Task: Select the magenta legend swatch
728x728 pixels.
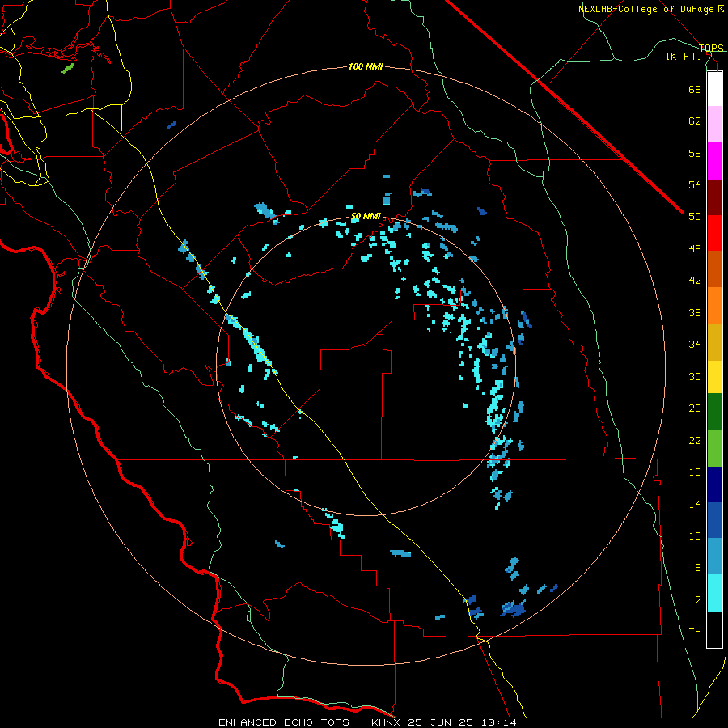Action: (714, 161)
